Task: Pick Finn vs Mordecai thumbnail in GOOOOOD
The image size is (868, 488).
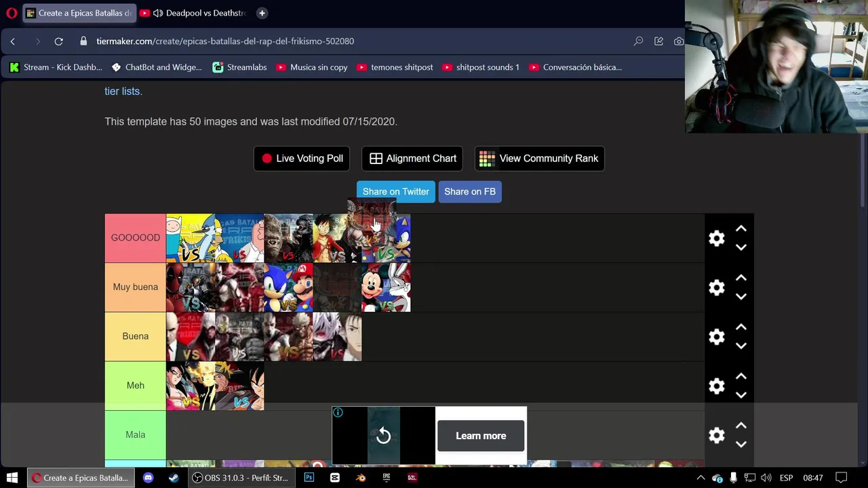Action: [x=191, y=238]
